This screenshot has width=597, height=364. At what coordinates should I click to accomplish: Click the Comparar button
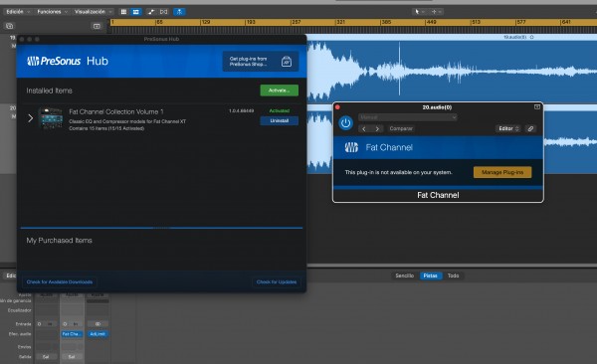401,128
